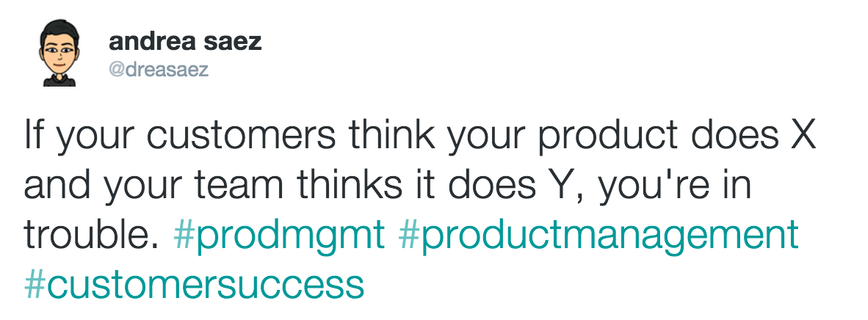This screenshot has height=320, width=868.
Task: Click the @dreasaez handle
Action: [159, 71]
